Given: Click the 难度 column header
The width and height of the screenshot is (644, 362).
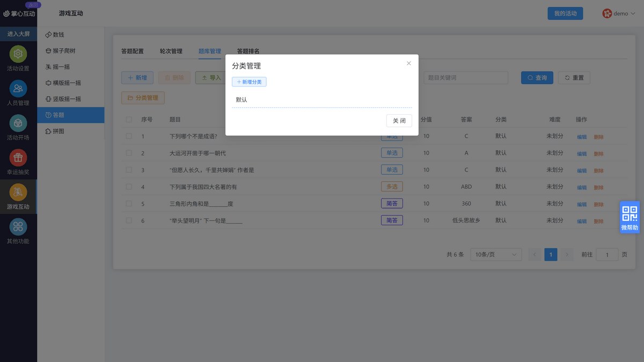Looking at the screenshot, I should click(x=555, y=120).
